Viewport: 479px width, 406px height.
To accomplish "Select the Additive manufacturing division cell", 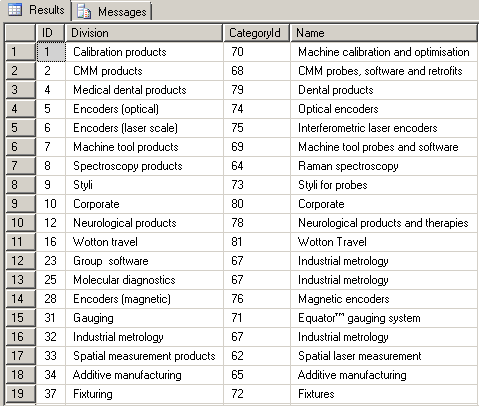I will pos(144,375).
